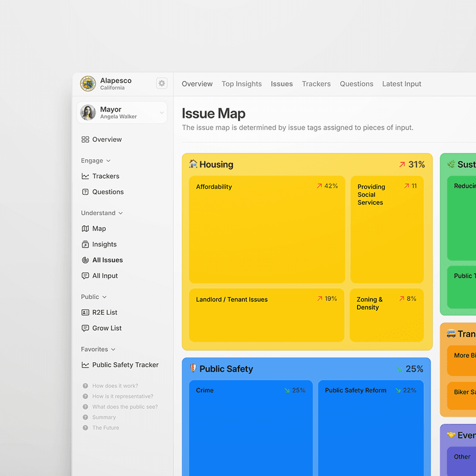476x476 pixels.
Task: Open Map in the sidebar
Action: (94, 228)
